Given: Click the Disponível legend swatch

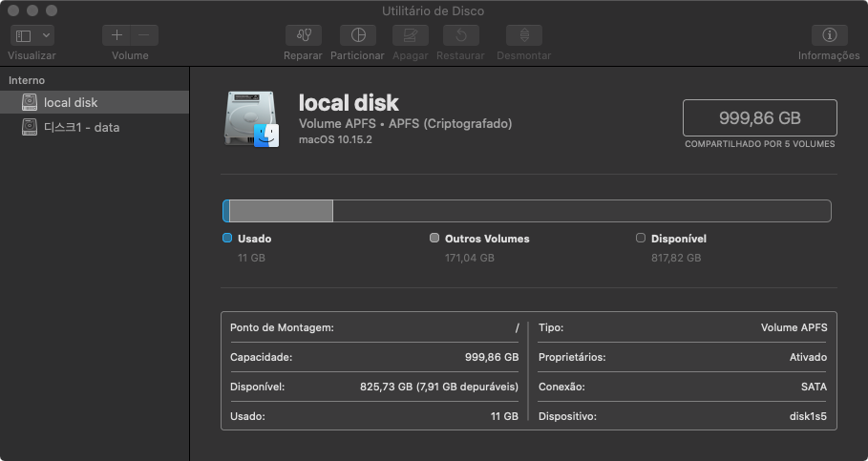Looking at the screenshot, I should (641, 239).
